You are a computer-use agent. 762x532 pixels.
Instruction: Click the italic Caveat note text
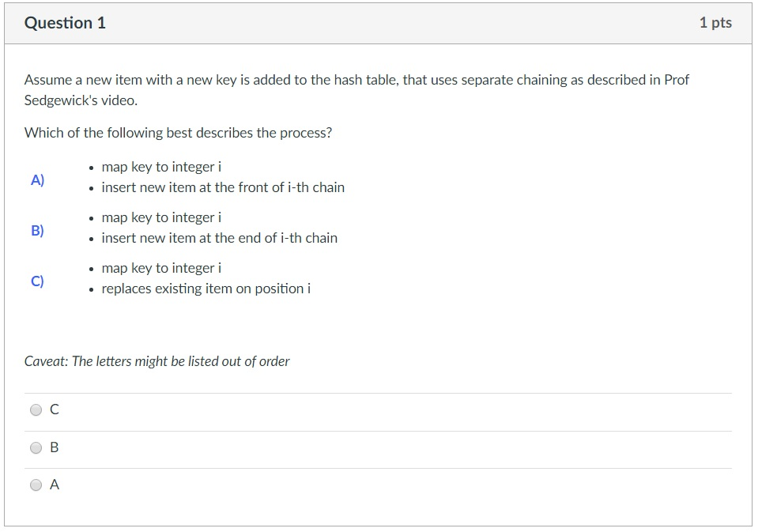tap(156, 361)
